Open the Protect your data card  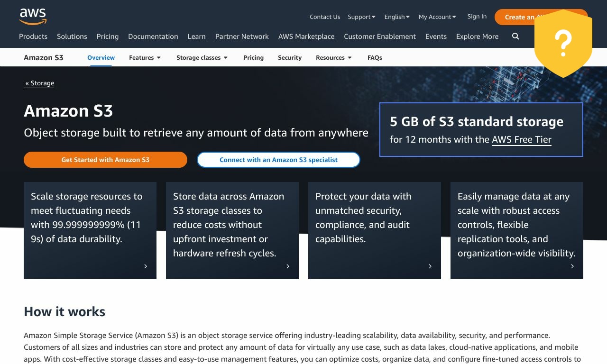point(375,230)
